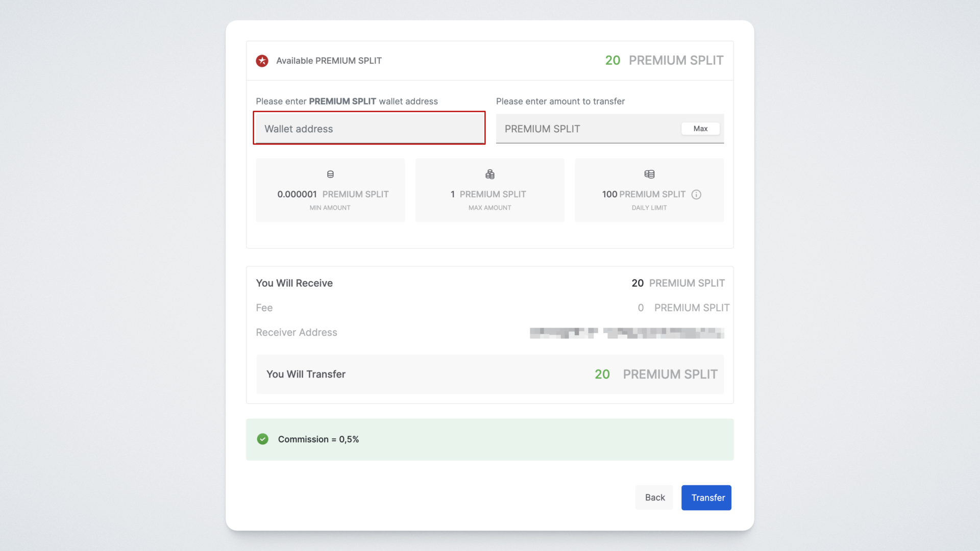Click the You Will Transfer amount row
Image resolution: width=980 pixels, height=551 pixels.
click(490, 374)
